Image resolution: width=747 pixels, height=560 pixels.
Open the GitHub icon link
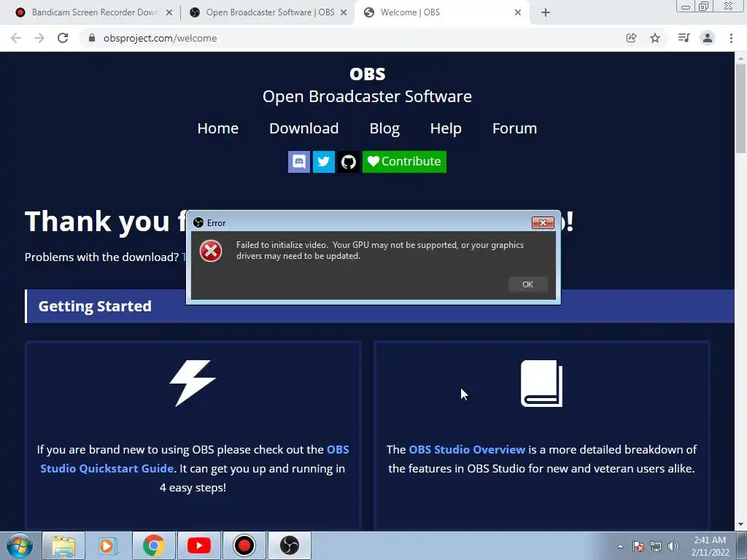pos(348,161)
